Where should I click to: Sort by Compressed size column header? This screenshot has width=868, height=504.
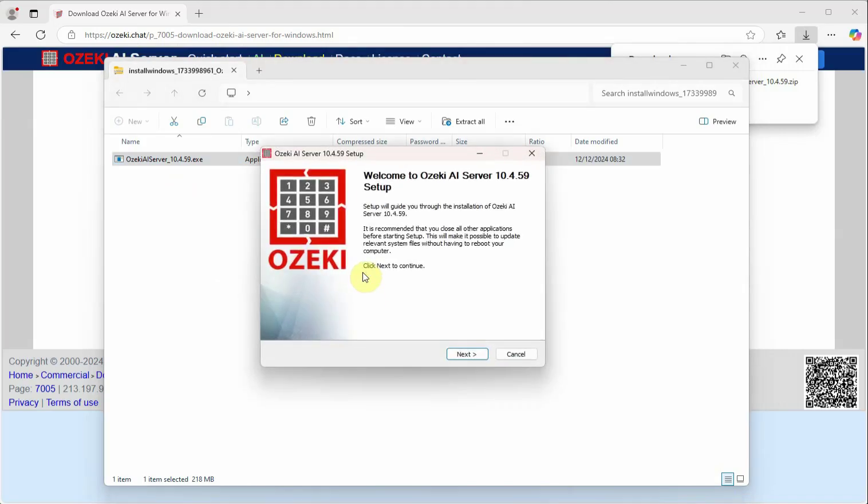(x=362, y=141)
